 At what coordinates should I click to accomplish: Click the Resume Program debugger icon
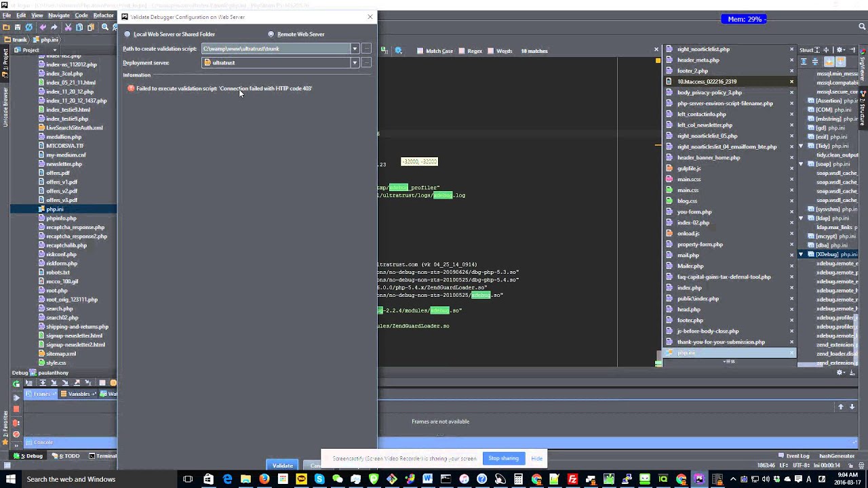[x=16, y=398]
